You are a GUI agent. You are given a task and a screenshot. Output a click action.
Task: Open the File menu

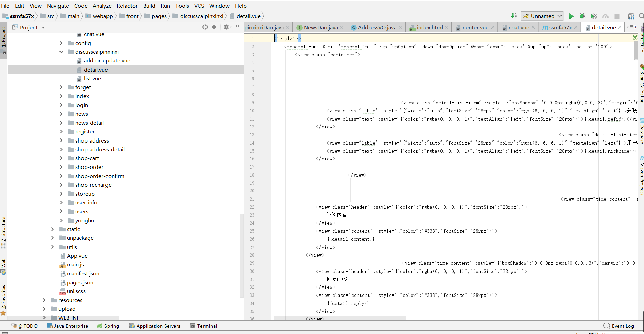[x=5, y=6]
